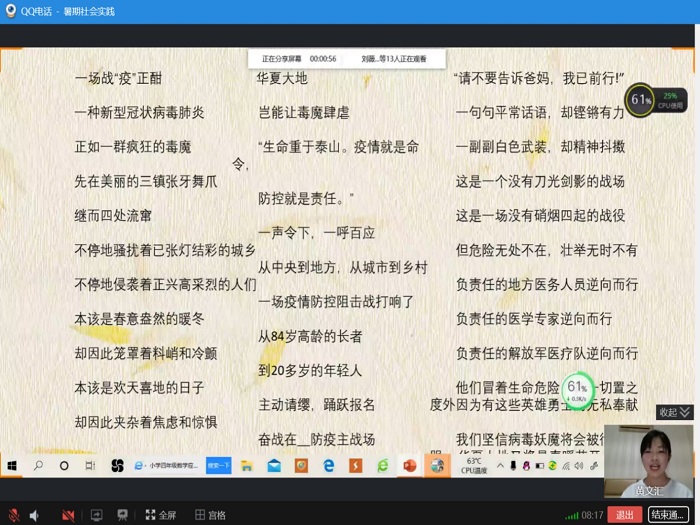Image resolution: width=700 pixels, height=525 pixels.
Task: Click the red 退出 button
Action: (x=624, y=515)
